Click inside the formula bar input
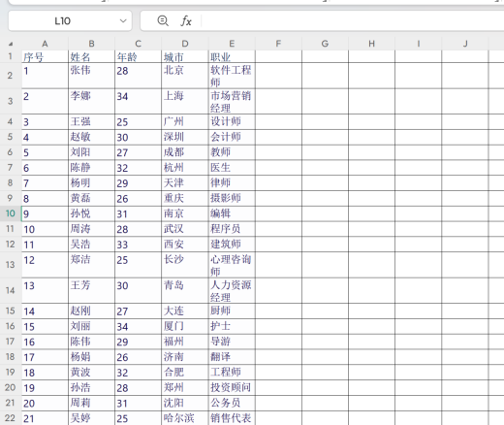Viewport: 504px width, 425px height. (x=352, y=21)
